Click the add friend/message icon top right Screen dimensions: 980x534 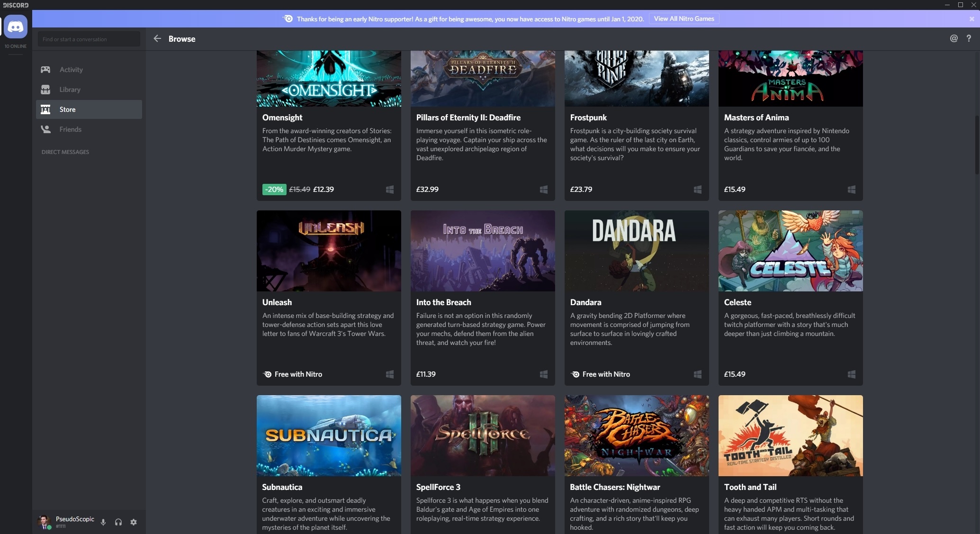click(x=953, y=38)
